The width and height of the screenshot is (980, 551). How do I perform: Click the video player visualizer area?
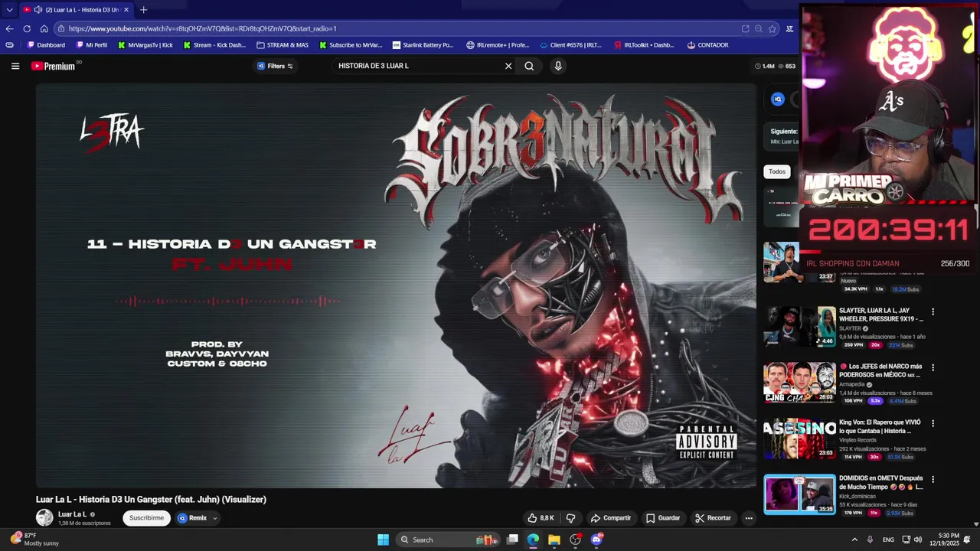pos(396,285)
